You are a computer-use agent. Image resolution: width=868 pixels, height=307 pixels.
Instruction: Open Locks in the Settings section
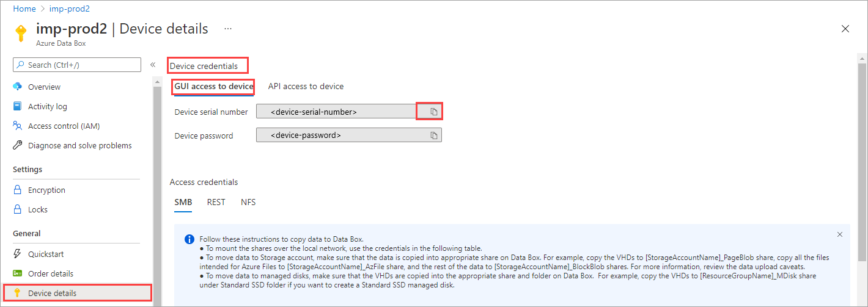[x=37, y=209]
